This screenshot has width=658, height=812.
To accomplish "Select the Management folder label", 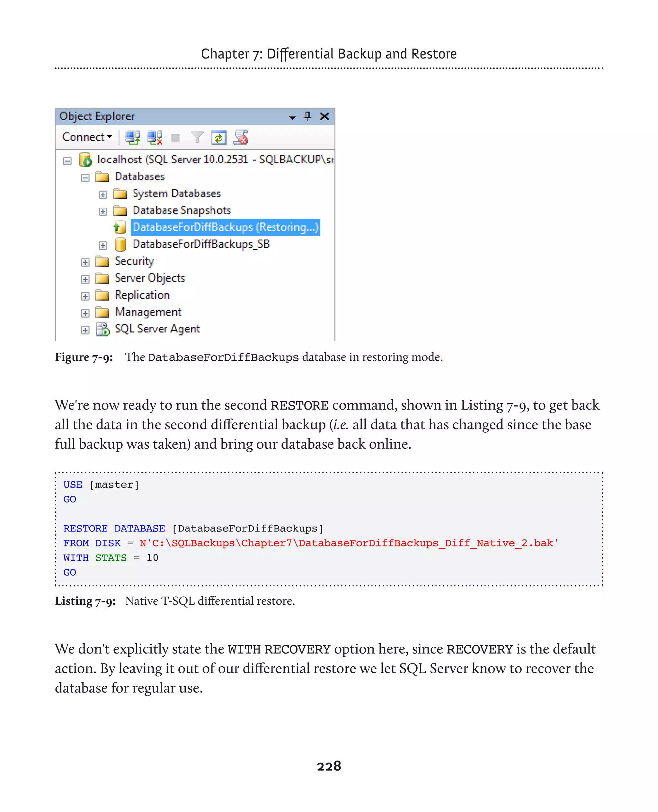I will (148, 312).
